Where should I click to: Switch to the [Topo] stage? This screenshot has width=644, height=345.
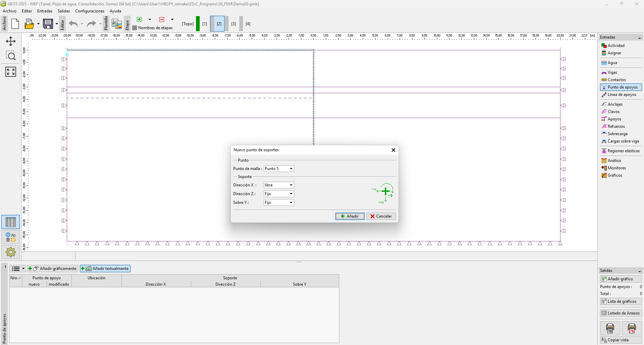(x=188, y=24)
